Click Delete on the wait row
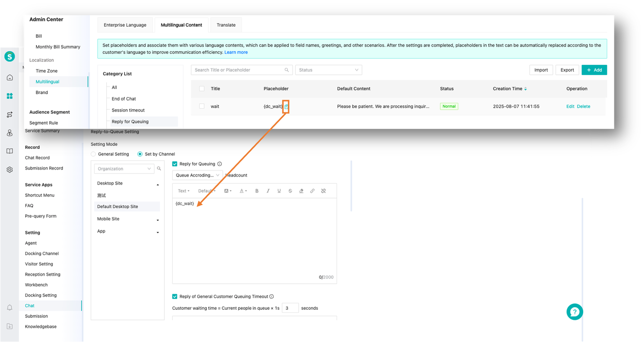 (x=584, y=106)
